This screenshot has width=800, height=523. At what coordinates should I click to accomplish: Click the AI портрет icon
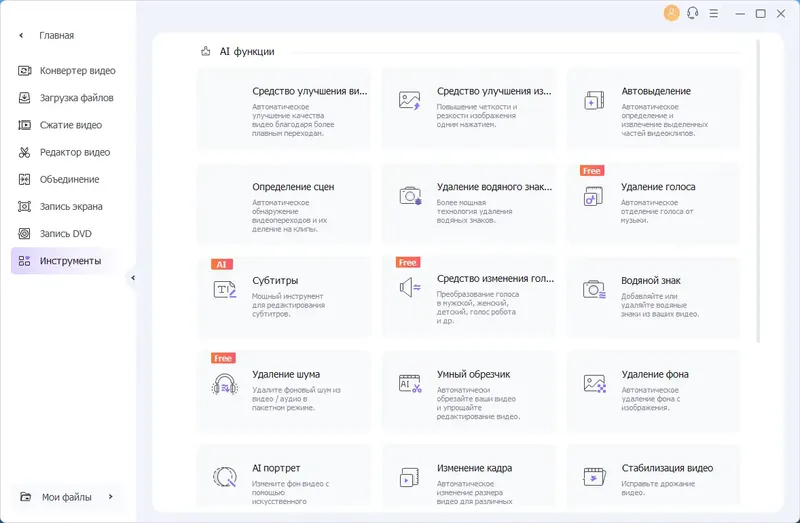pyautogui.click(x=224, y=477)
